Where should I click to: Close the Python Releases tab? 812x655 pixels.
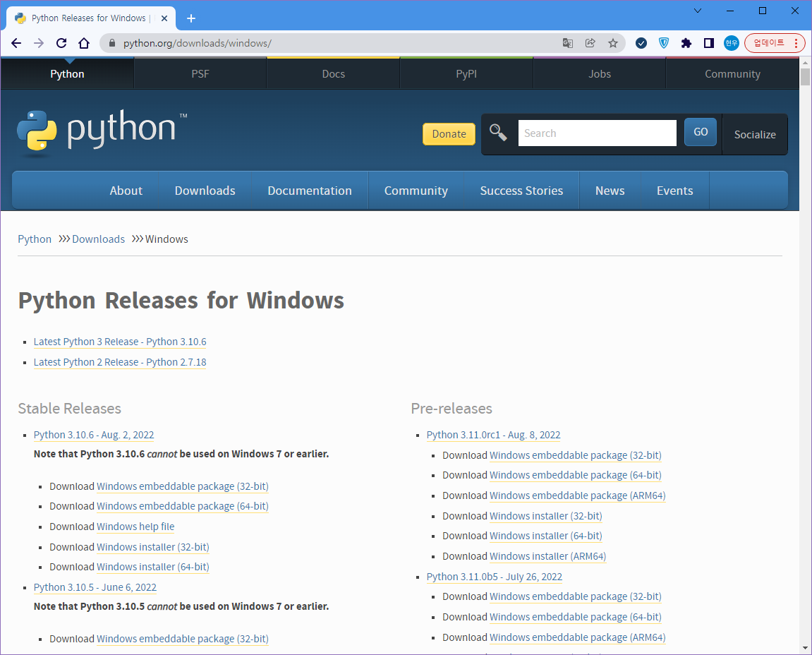pyautogui.click(x=164, y=18)
